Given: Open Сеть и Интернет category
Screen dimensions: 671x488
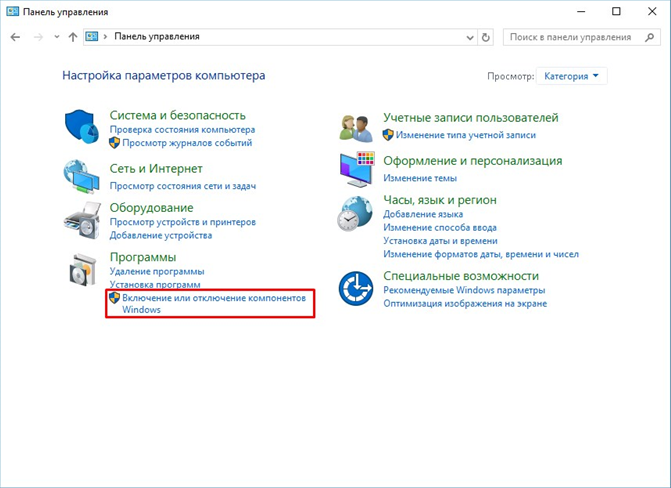Looking at the screenshot, I should click(x=156, y=169).
